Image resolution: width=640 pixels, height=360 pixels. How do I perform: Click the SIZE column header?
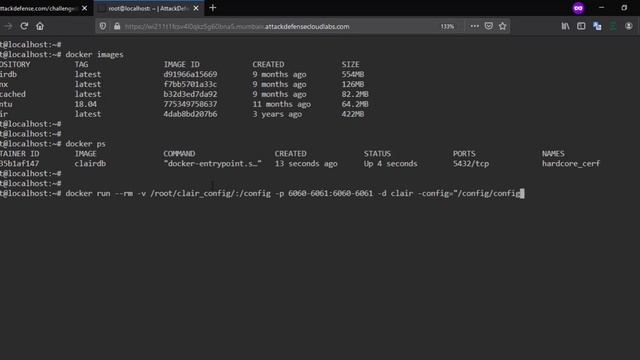tap(350, 64)
